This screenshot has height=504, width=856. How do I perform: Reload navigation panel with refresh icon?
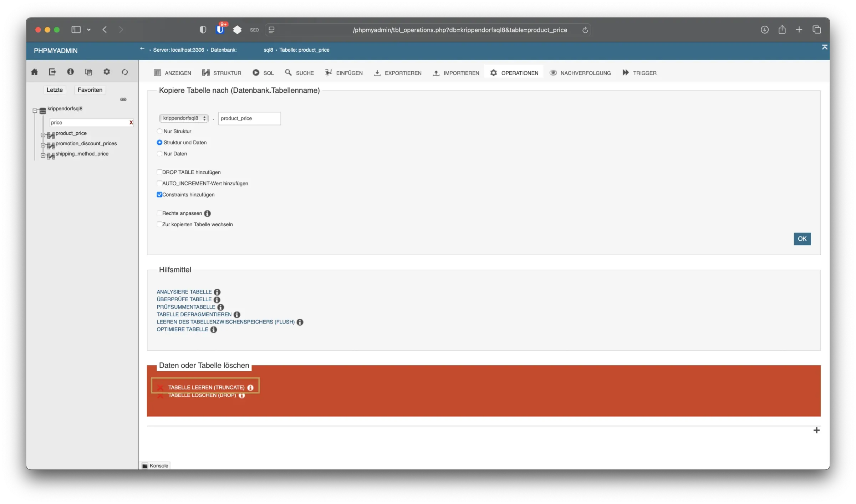(124, 72)
